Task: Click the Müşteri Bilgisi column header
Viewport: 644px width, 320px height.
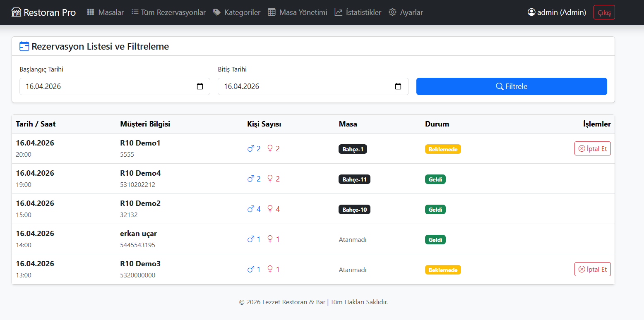Action: coord(145,124)
